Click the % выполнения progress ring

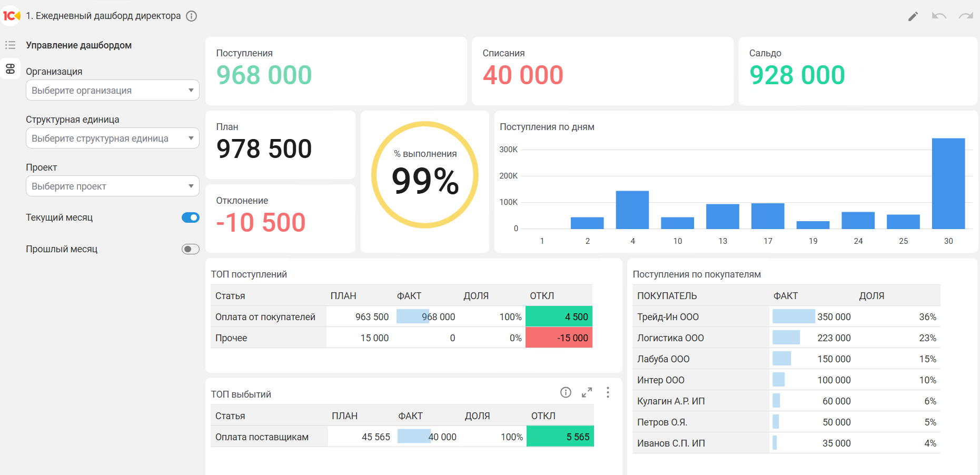click(425, 175)
